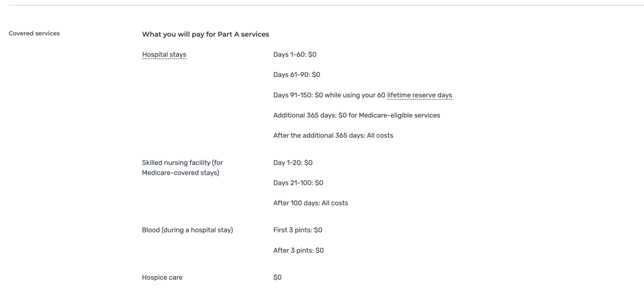The image size is (644, 305).
Task: Click the Day 1-20 cost line
Action: 293,163
